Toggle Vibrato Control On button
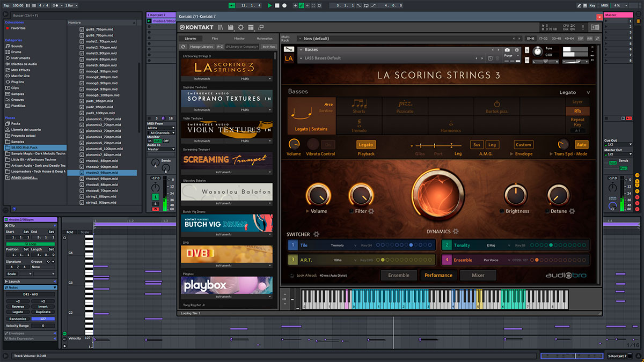Screen dimensions: 644x362 328,145
